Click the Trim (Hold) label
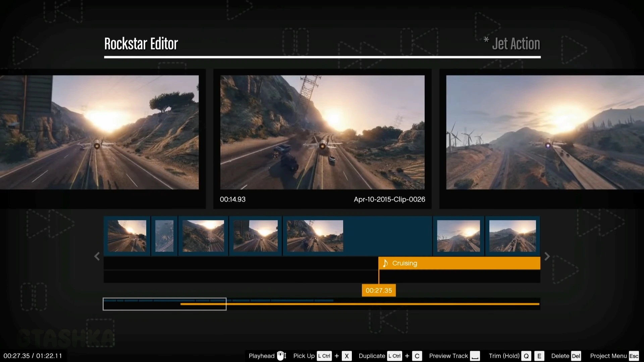This screenshot has width=644, height=362. coord(504,356)
